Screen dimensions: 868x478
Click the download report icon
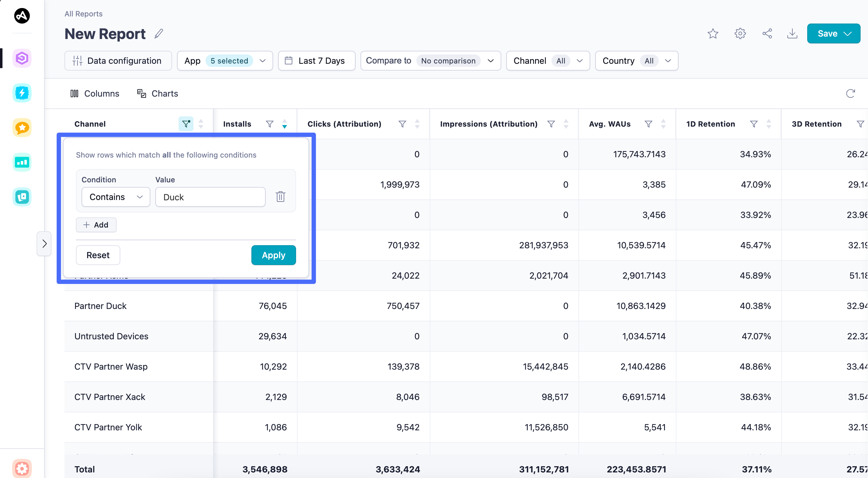pyautogui.click(x=792, y=34)
